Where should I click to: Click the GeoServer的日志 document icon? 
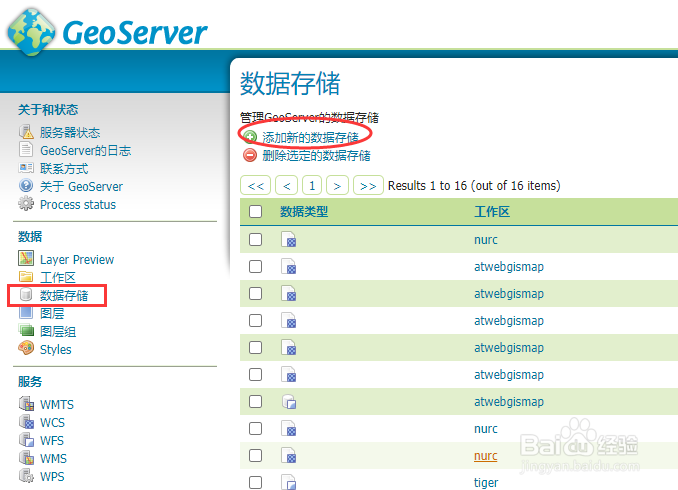26,150
